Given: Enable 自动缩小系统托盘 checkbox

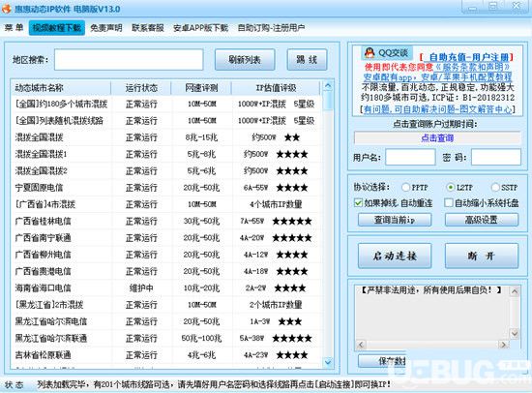Looking at the screenshot, I should click(449, 203).
